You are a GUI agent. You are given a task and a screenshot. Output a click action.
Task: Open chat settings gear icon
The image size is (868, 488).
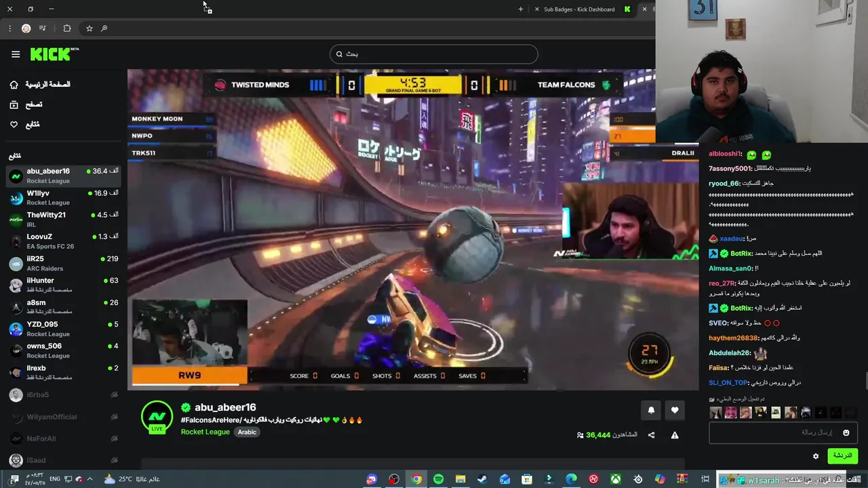point(816,456)
